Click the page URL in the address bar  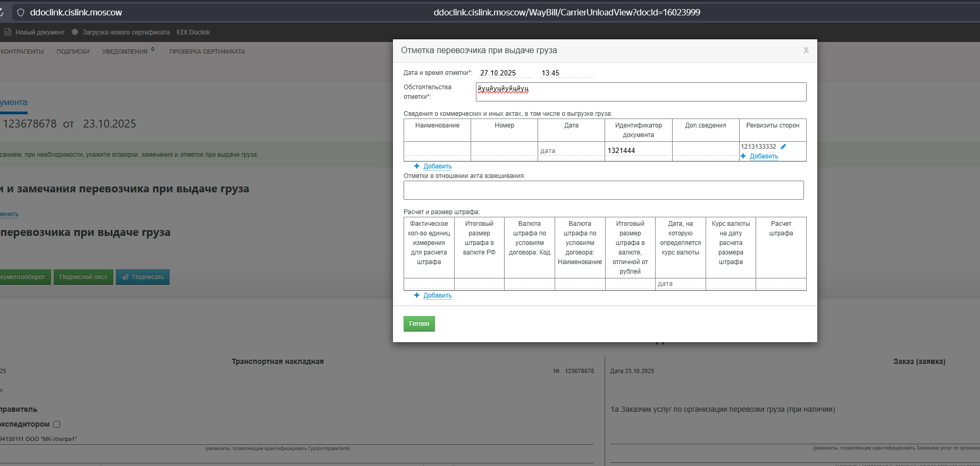click(x=567, y=12)
